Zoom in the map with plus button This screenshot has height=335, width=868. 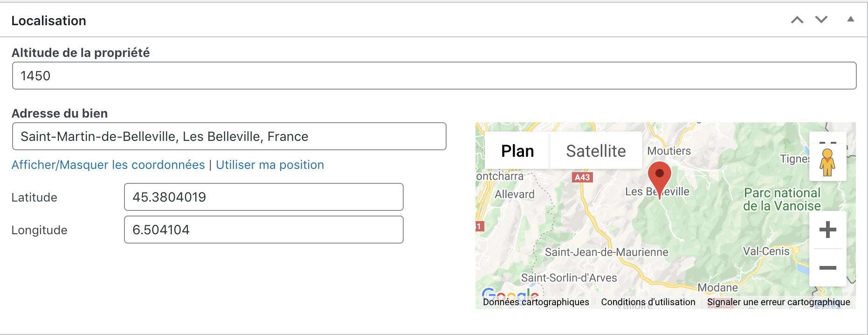828,230
